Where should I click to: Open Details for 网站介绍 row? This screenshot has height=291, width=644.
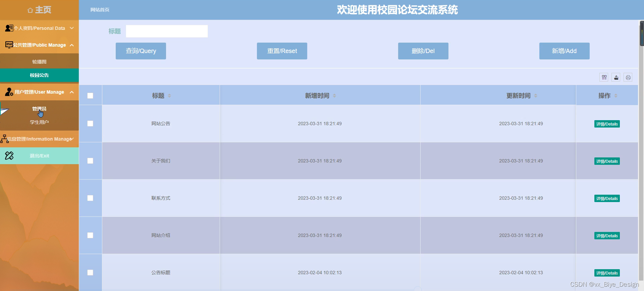[607, 236]
